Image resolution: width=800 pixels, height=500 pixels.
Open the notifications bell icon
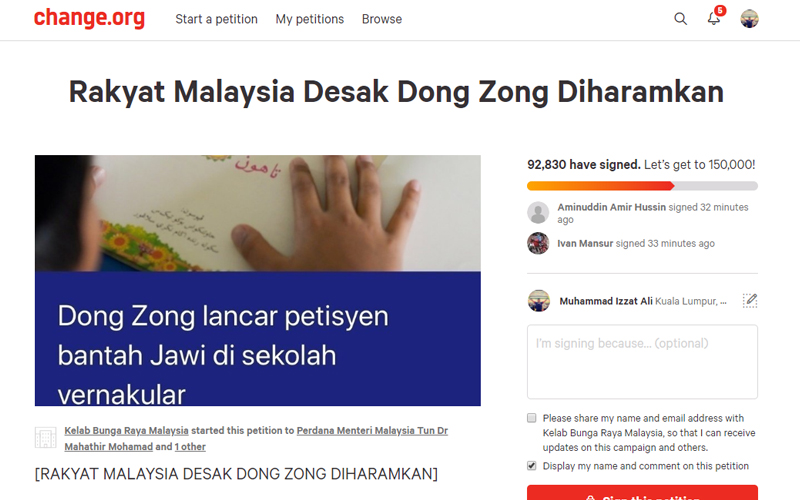point(715,17)
